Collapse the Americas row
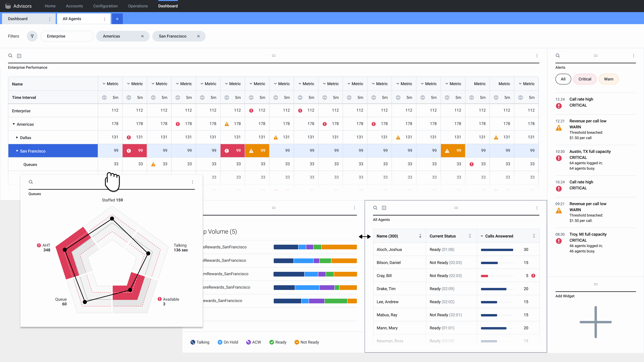 14,124
